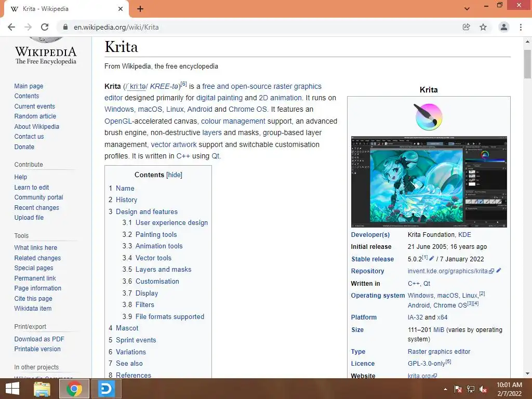Click scrollbar down arrow
Viewport: 532px width, 399px height.
click(527, 374)
